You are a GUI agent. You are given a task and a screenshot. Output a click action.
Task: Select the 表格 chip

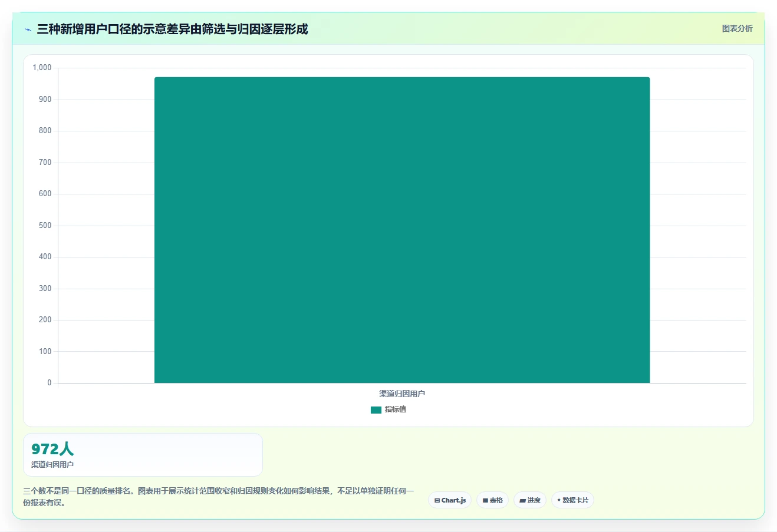point(492,500)
